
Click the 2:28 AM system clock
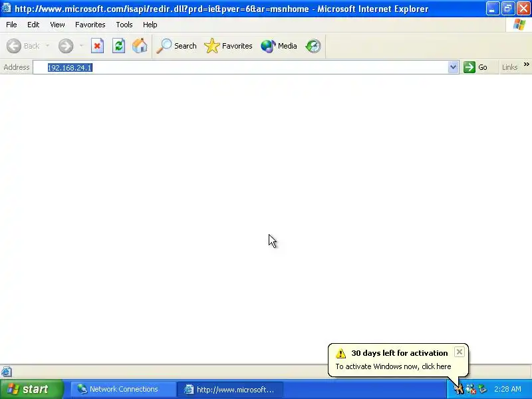point(507,389)
